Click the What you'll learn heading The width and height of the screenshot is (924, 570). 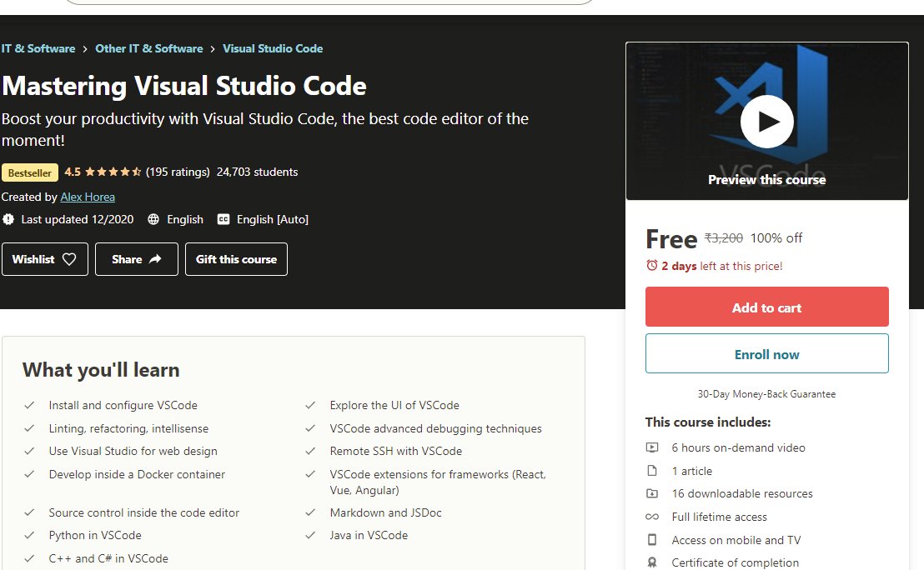101,370
